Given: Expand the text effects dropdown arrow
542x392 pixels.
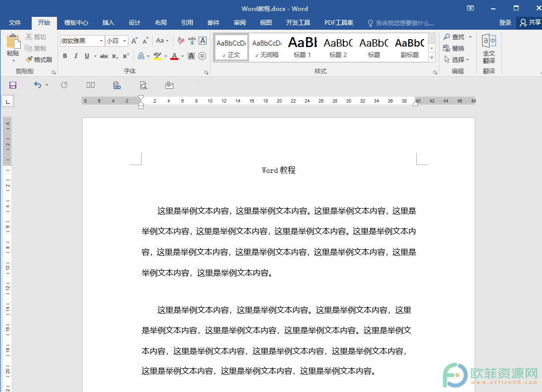Looking at the screenshot, I should [149, 56].
